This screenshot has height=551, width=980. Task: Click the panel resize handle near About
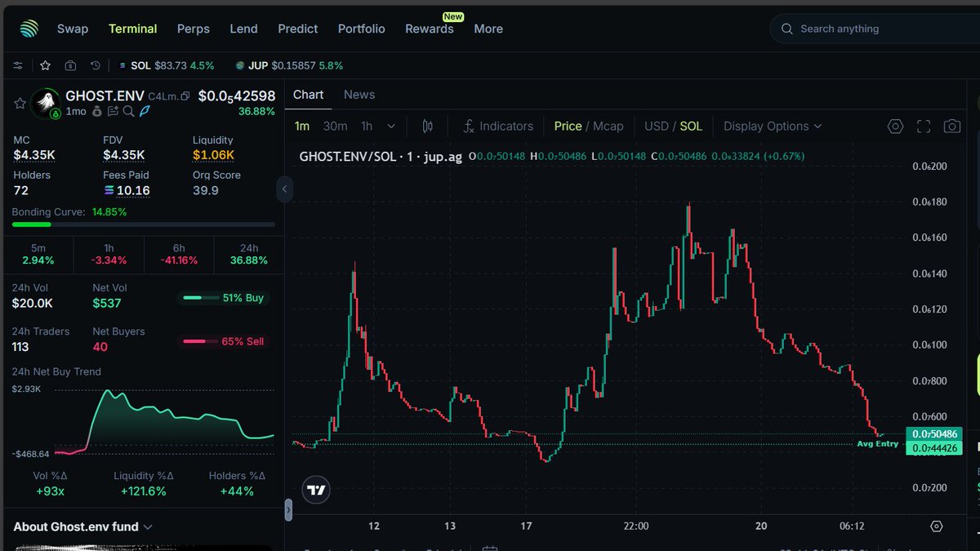tap(287, 510)
